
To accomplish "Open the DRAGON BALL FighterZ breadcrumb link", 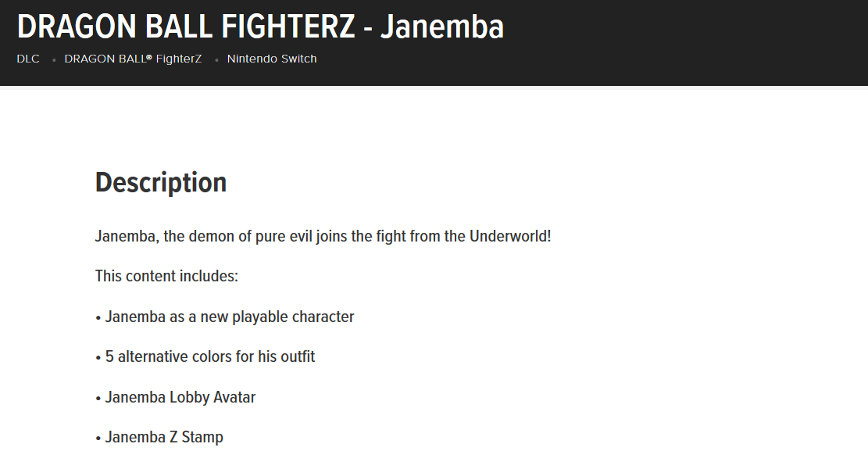I will click(x=133, y=59).
